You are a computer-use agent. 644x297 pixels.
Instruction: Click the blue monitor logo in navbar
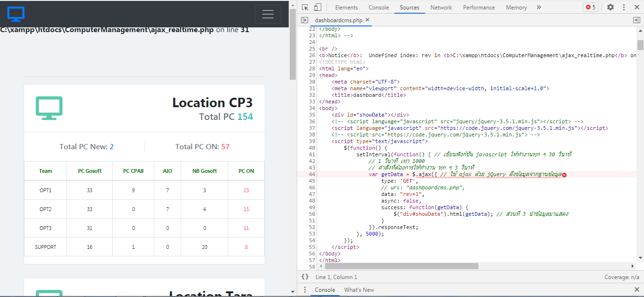point(16,14)
